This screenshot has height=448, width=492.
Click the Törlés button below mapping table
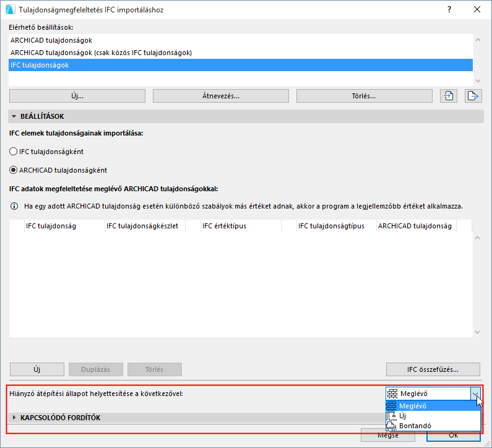tap(154, 369)
